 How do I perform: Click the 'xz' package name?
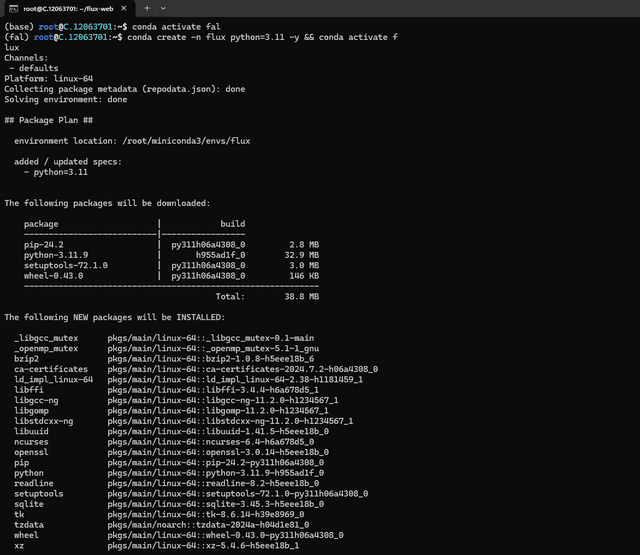(x=19, y=546)
